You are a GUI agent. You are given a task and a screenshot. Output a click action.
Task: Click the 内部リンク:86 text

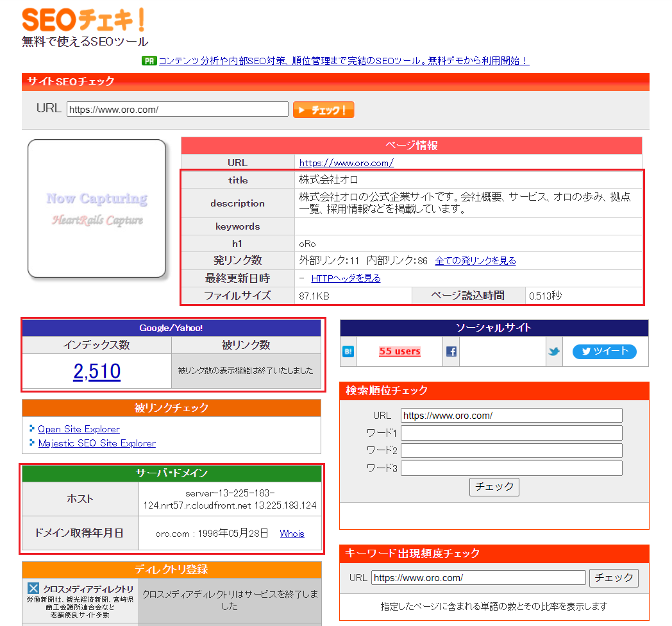[397, 260]
